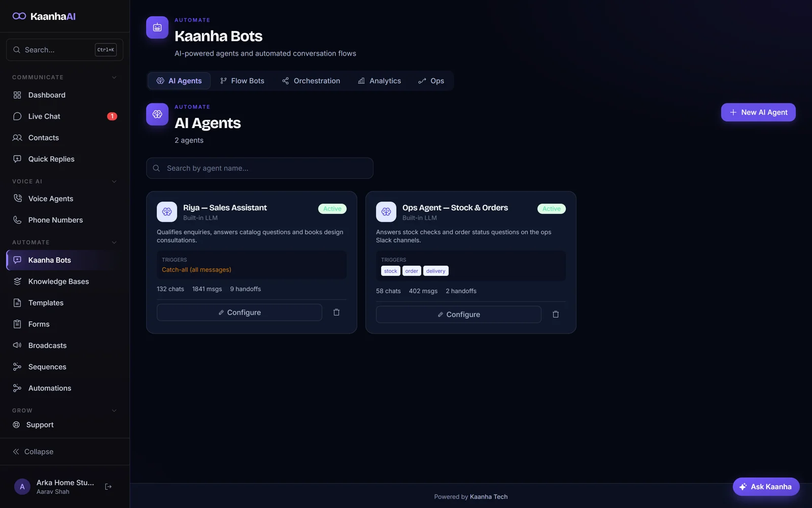Click the 2 agents count text
Viewport: 812px width, 508px height.
pyautogui.click(x=189, y=140)
